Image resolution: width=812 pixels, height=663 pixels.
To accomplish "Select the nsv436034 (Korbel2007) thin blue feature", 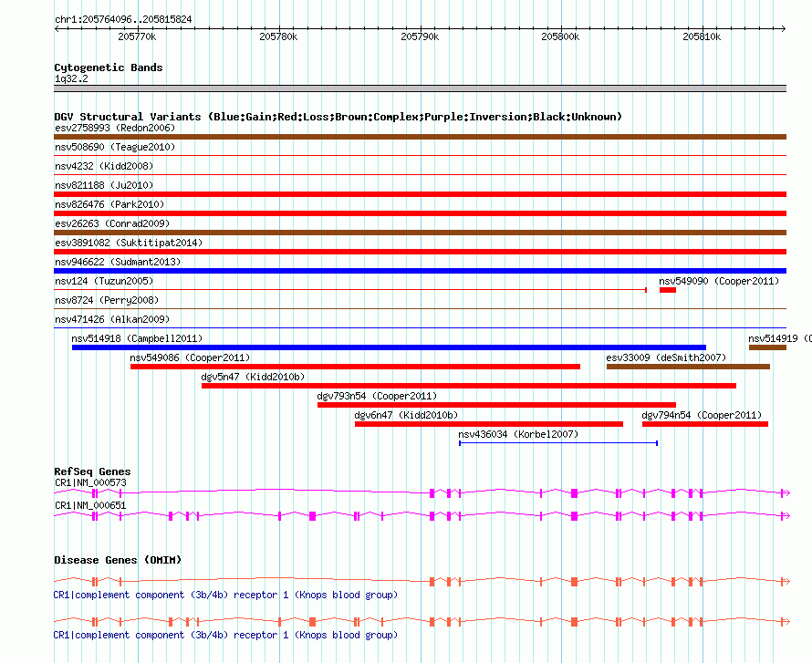I will coord(557,443).
